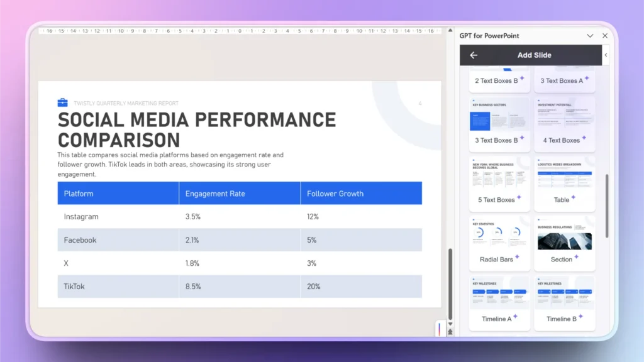644x362 pixels.
Task: Select the Follower Growth header cell
Action: [x=362, y=194]
